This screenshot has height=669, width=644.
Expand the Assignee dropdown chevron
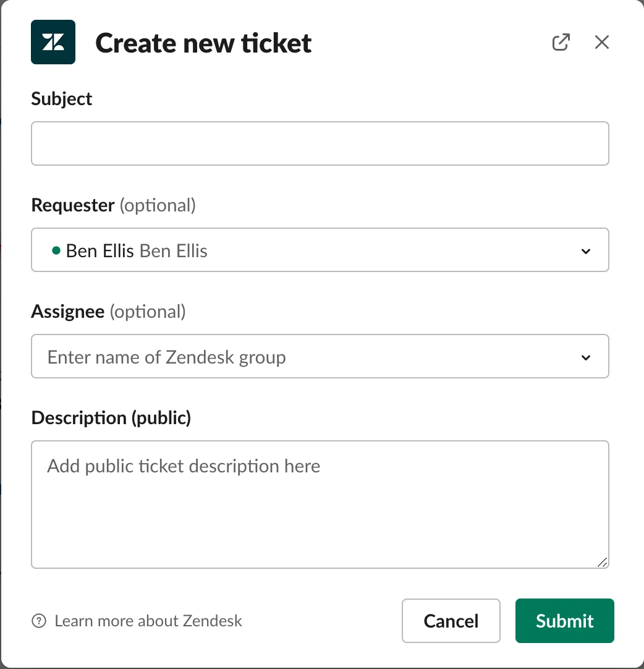586,357
